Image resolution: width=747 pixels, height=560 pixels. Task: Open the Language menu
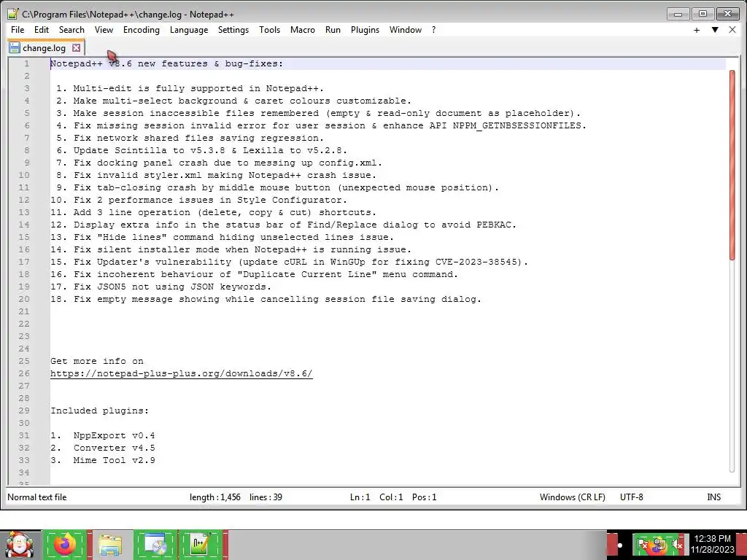pyautogui.click(x=189, y=29)
